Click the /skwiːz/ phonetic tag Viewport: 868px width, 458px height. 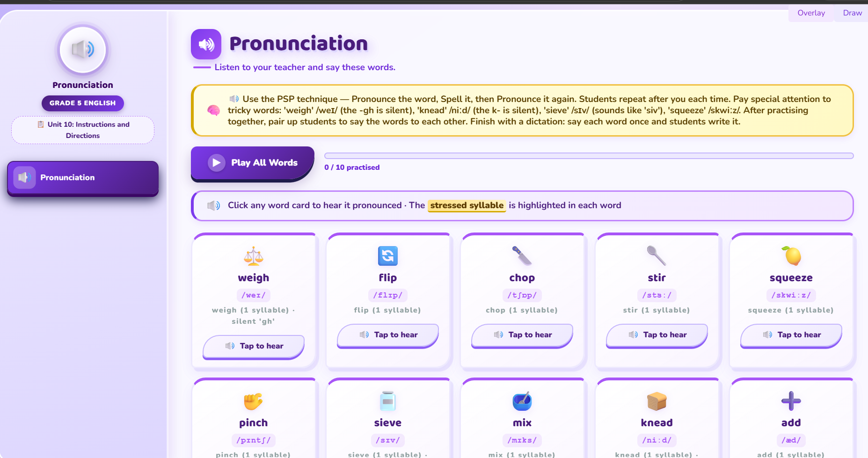pyautogui.click(x=791, y=295)
